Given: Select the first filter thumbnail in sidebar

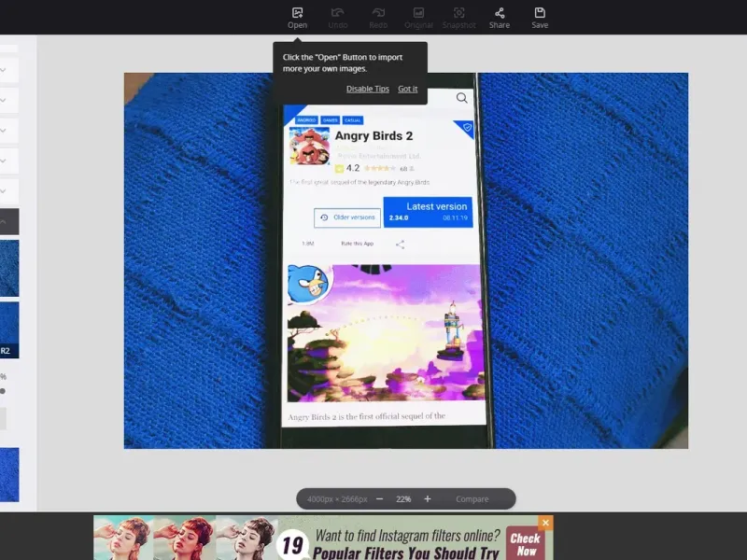Looking at the screenshot, I should [9, 268].
